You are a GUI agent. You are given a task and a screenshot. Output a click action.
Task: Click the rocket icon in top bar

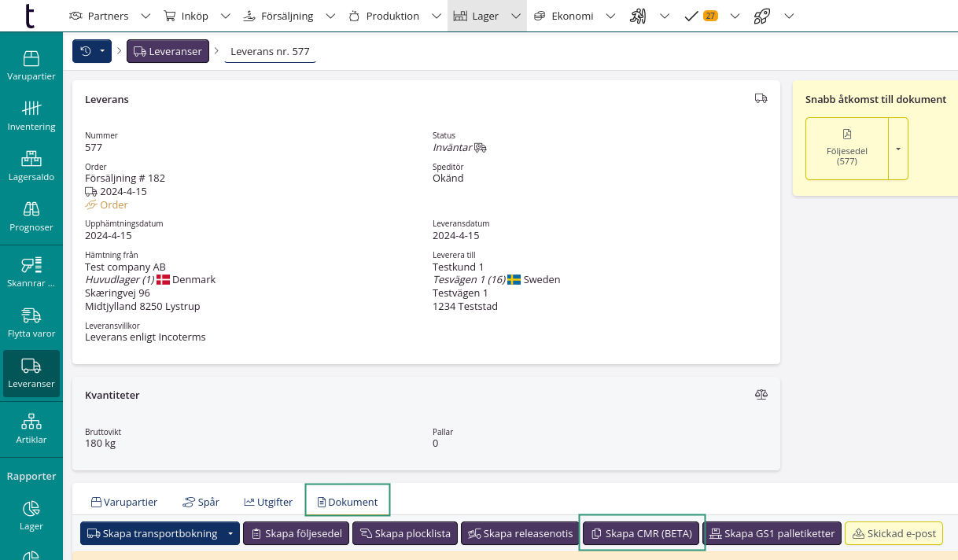[761, 16]
